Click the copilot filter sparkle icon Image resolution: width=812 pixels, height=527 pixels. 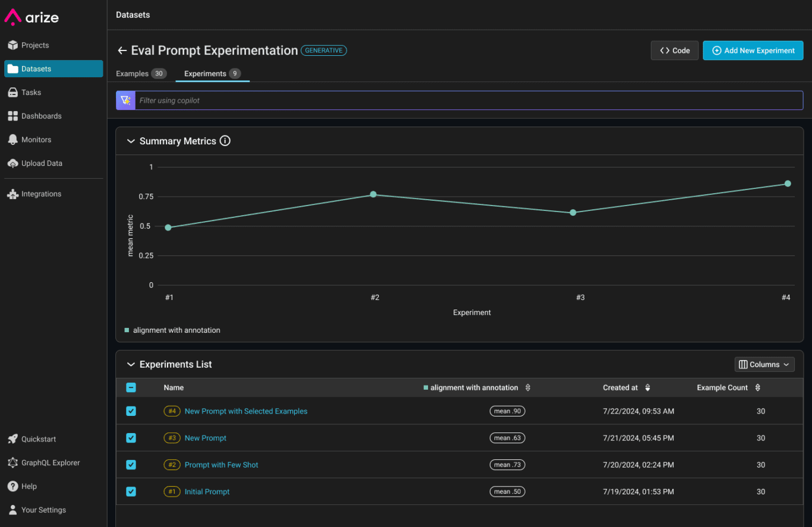125,100
